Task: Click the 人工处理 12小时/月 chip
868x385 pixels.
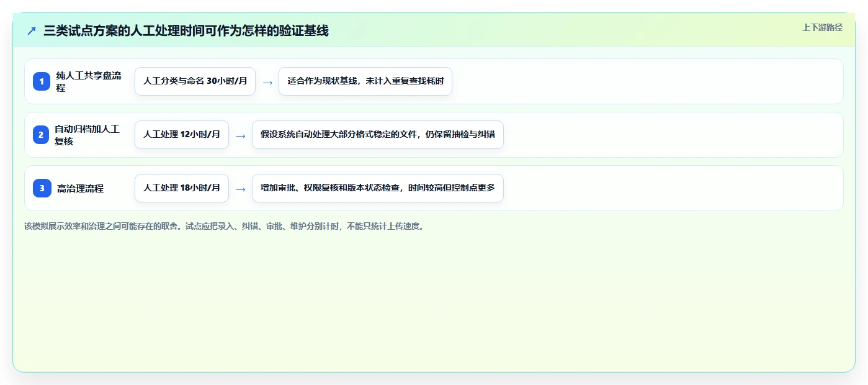Action: point(182,135)
